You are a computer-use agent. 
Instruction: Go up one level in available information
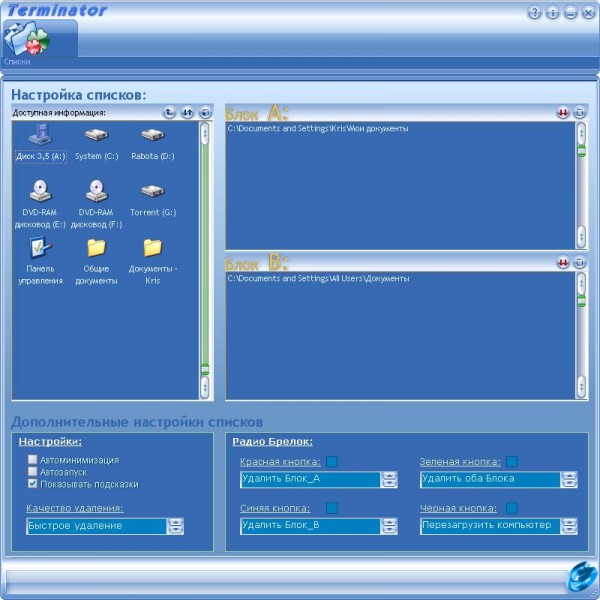click(169, 112)
